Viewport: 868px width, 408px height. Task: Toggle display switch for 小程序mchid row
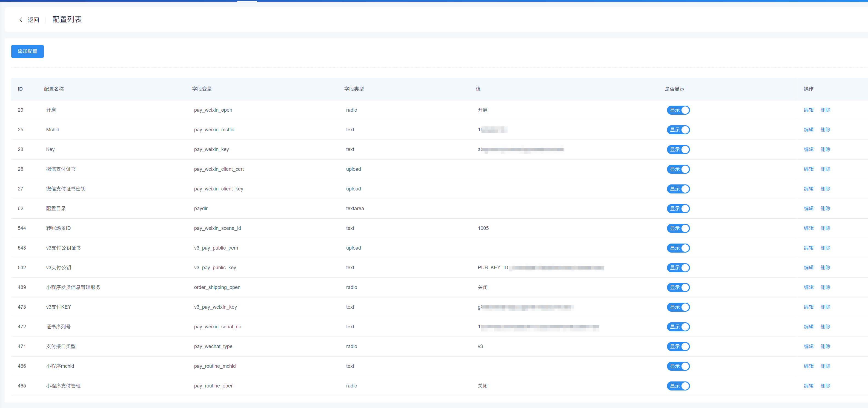(x=678, y=366)
